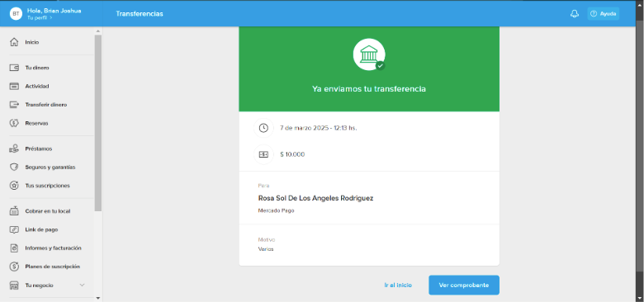The image size is (644, 302).
Task: Click the clock icon beside the date
Action: click(263, 128)
